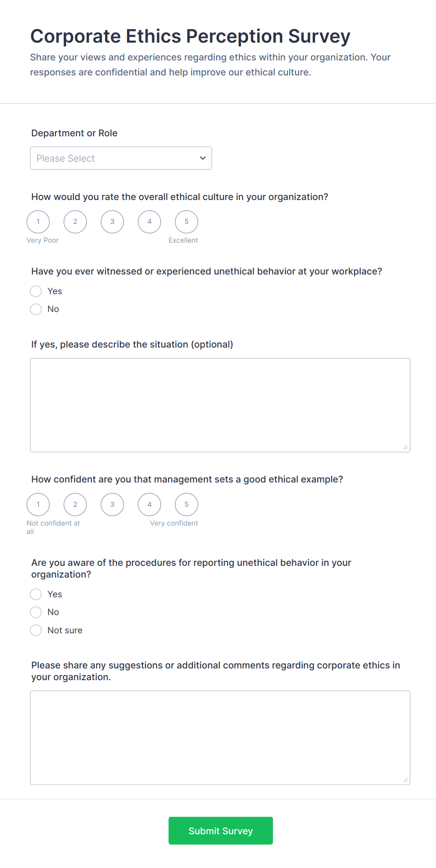This screenshot has height=868, width=436.
Task: Choose No for reporting procedures awareness
Action: [x=36, y=612]
